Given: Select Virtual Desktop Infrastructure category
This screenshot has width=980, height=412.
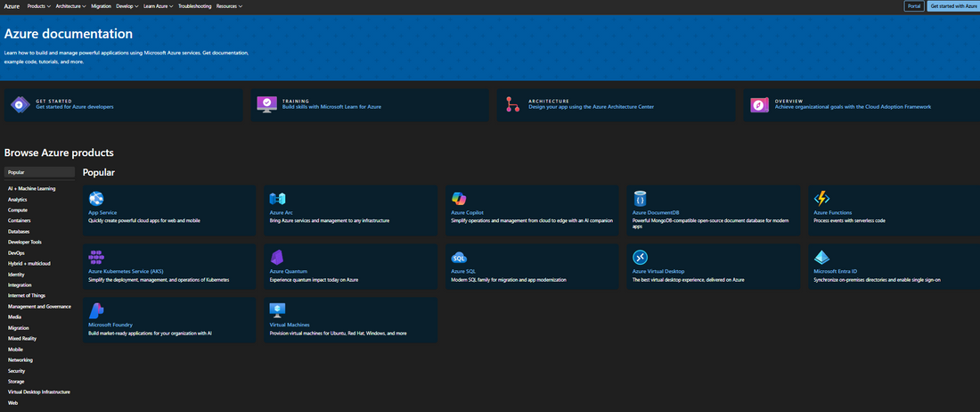Looking at the screenshot, I should point(39,392).
